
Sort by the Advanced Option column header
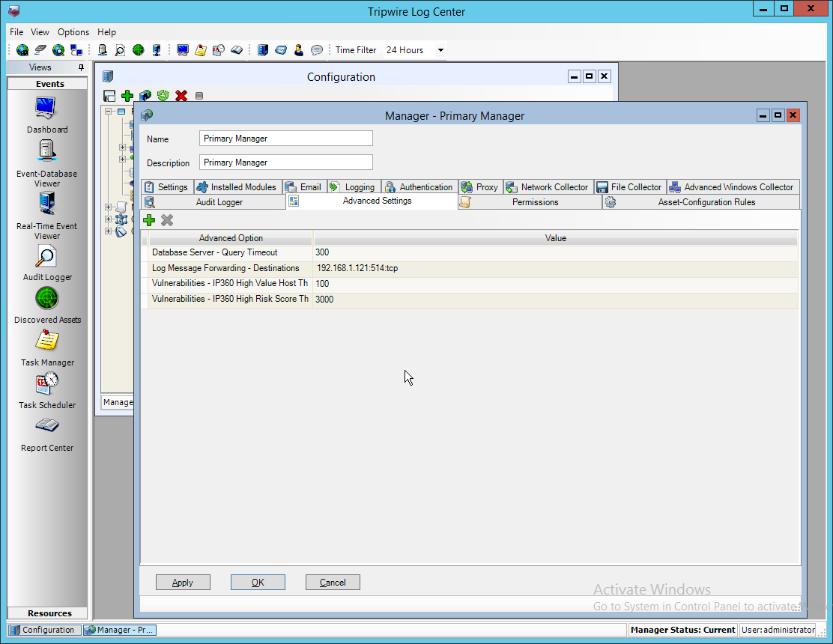231,238
